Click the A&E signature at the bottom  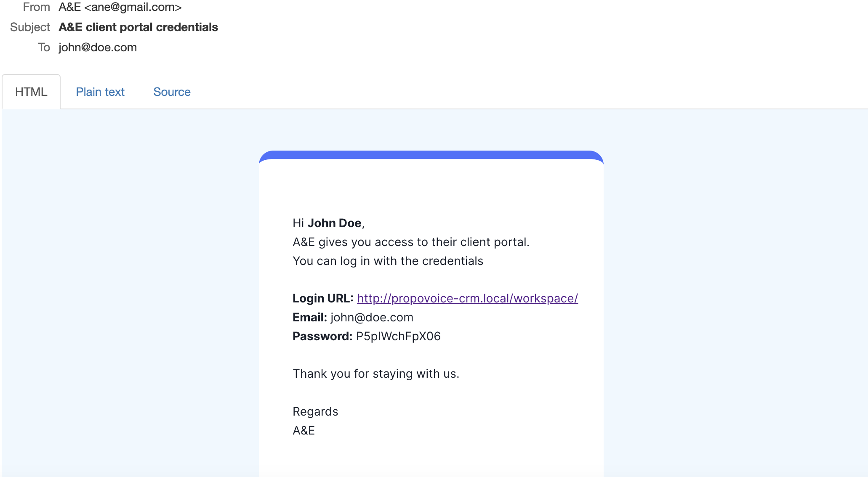[x=304, y=430]
